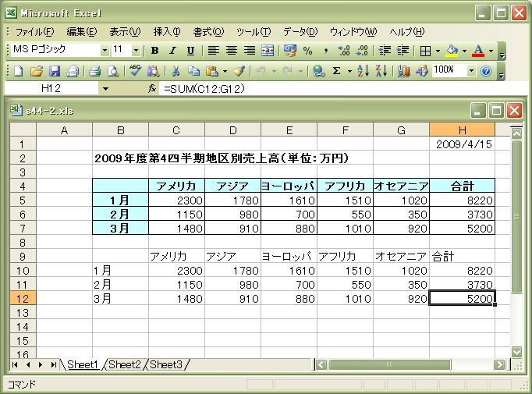532x394 pixels.
Task: Open Print Preview
Action: 113,71
